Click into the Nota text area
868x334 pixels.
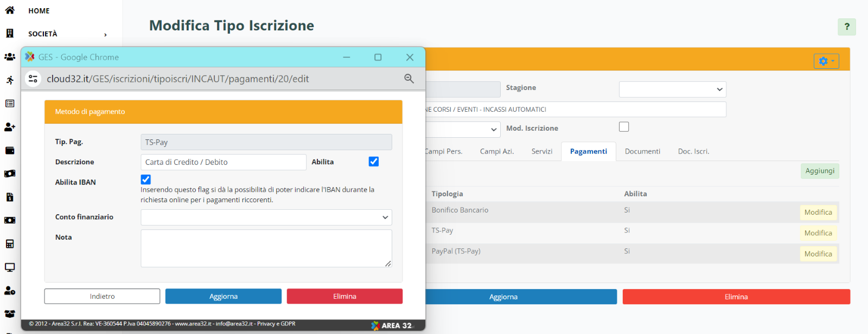266,248
